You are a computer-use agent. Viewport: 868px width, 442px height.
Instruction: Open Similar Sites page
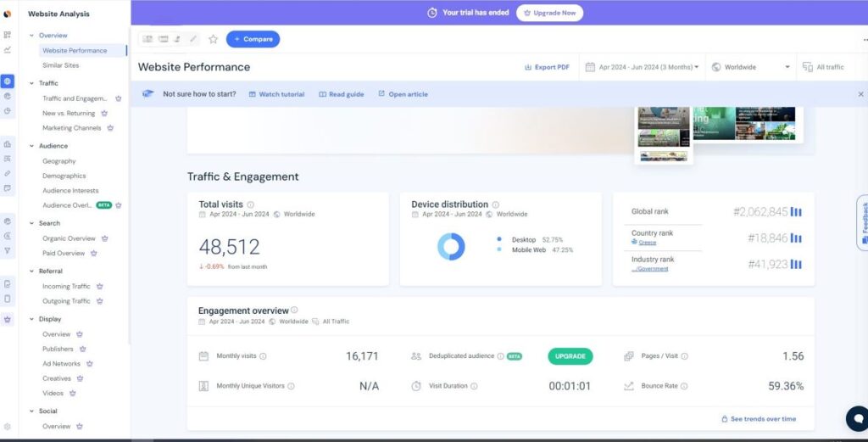[61, 65]
